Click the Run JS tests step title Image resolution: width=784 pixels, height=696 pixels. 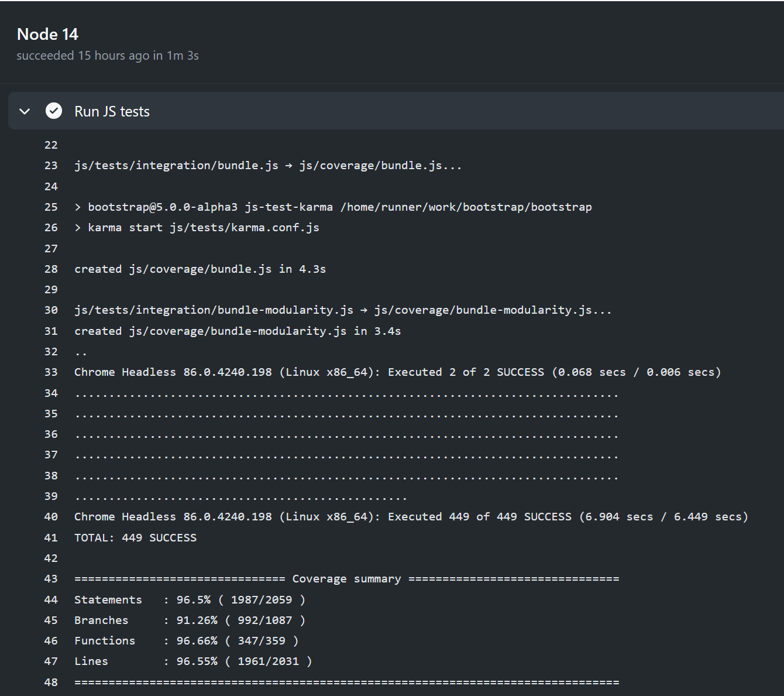coord(112,111)
